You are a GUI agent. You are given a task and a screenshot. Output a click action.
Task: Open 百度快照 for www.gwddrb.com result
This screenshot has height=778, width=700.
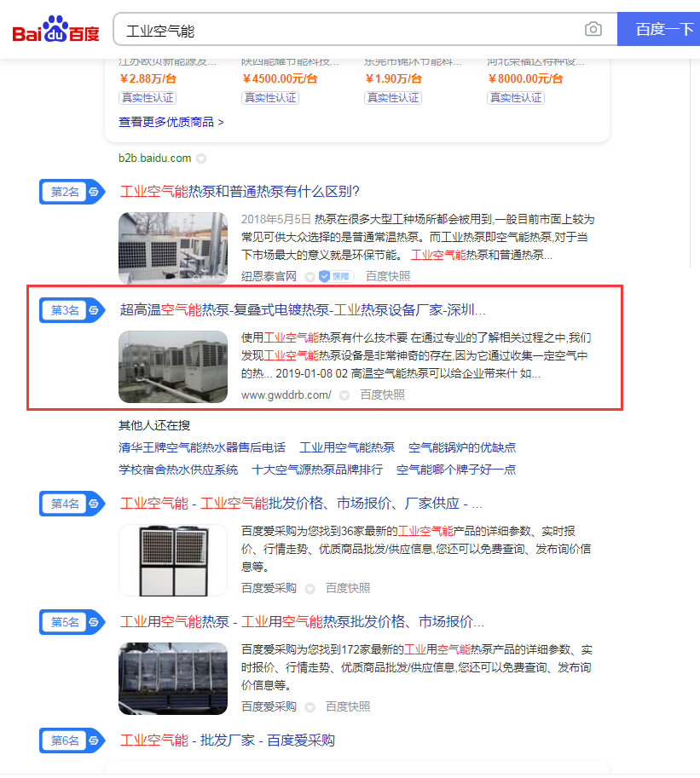[x=382, y=395]
